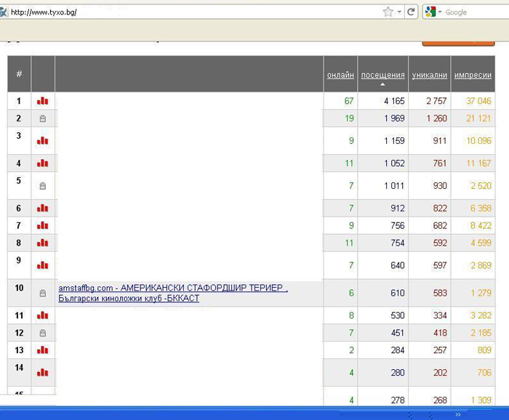Select visits value 280
Viewport: 509px width, 420px height.
pos(398,373)
